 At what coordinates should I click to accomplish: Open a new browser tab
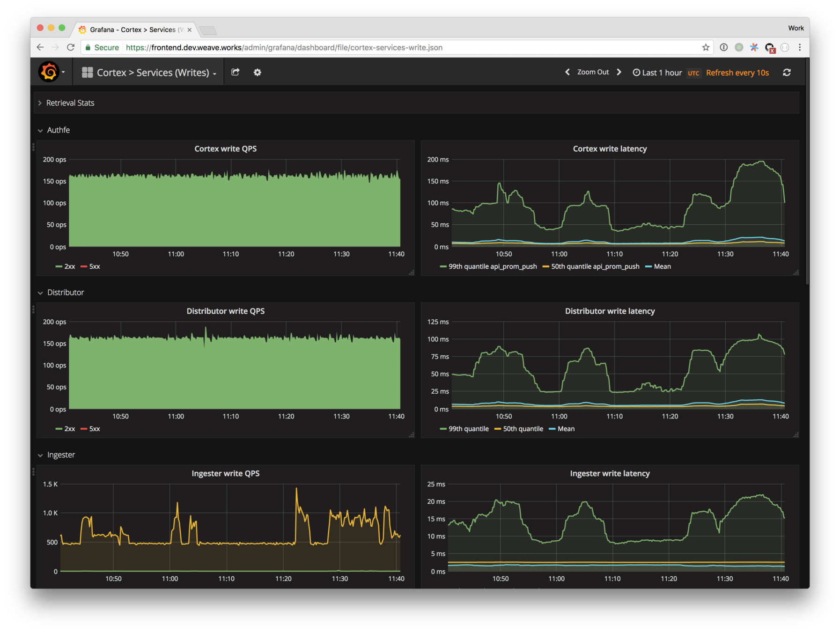tap(208, 30)
